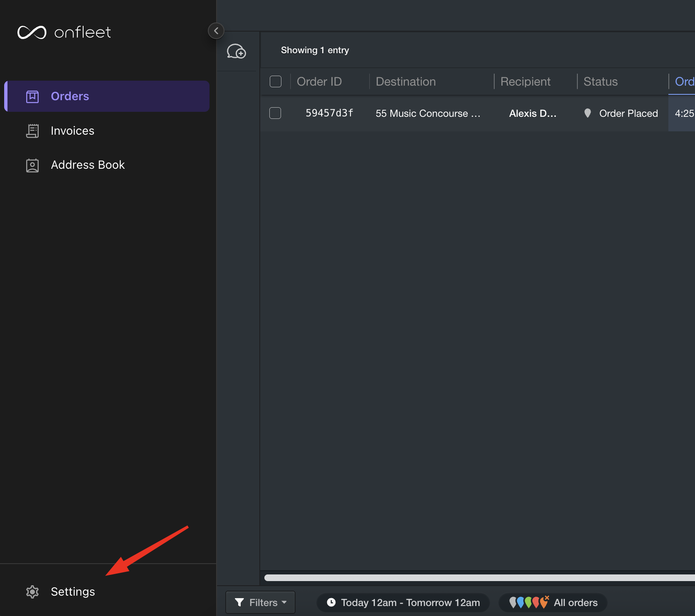Sort by the Recipient column header
The height and width of the screenshot is (616, 695).
pos(525,81)
